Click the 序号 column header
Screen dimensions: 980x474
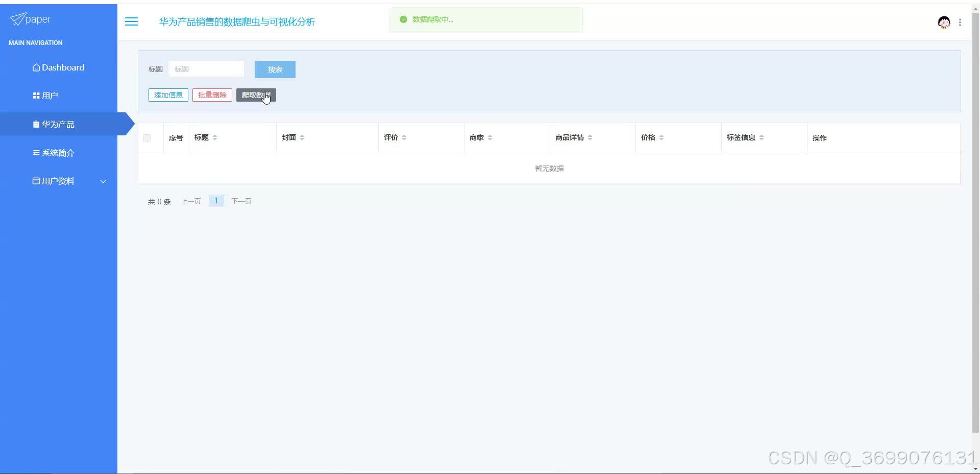click(x=176, y=138)
